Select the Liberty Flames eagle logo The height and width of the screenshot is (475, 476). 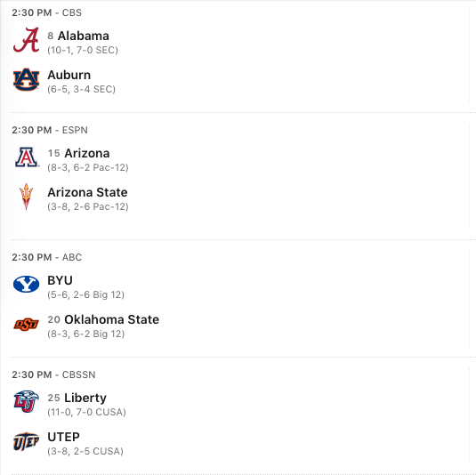(x=26, y=401)
